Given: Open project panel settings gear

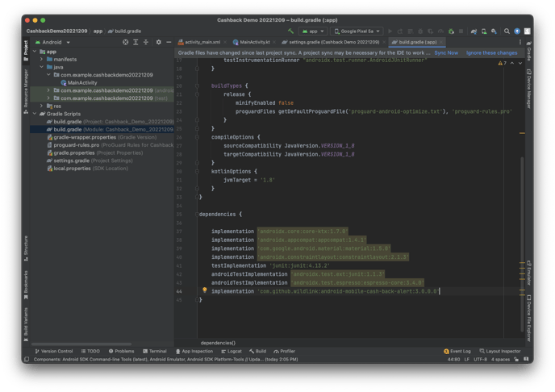Looking at the screenshot, I should tap(157, 42).
